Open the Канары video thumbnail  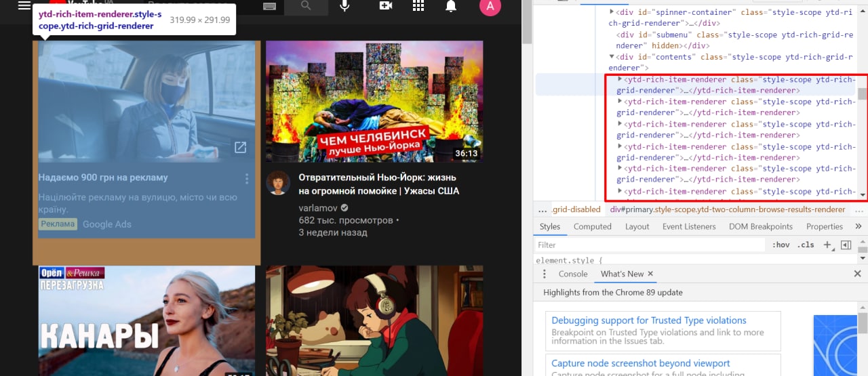146,320
